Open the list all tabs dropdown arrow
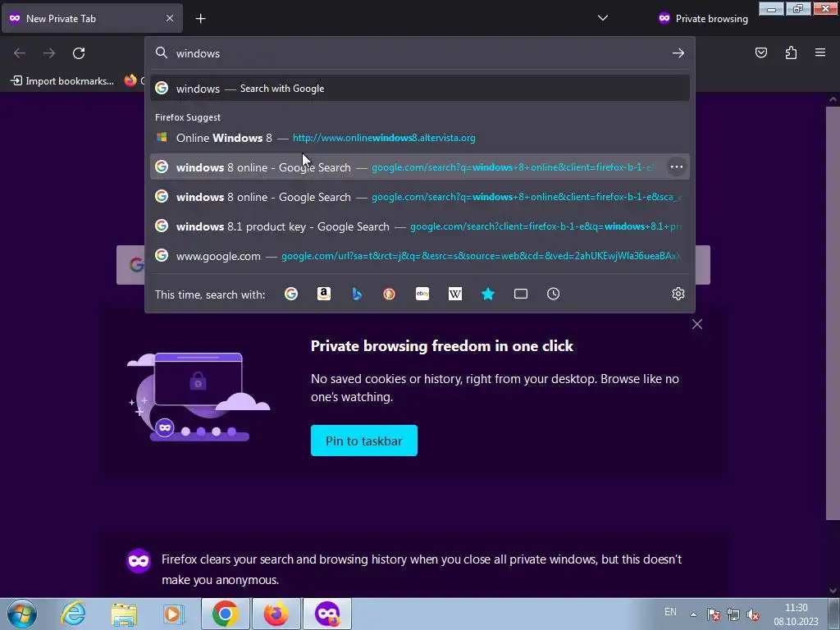Image resolution: width=840 pixels, height=630 pixels. 603,18
